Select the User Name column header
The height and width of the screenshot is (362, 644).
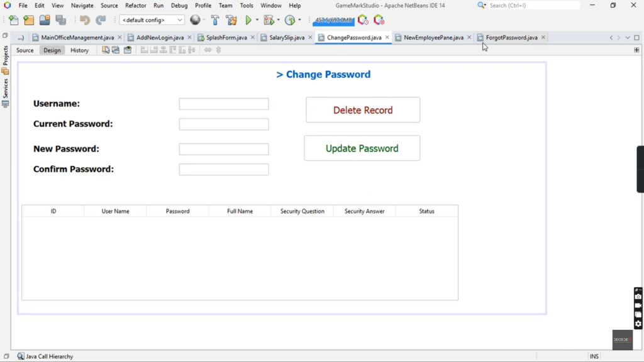pyautogui.click(x=116, y=211)
